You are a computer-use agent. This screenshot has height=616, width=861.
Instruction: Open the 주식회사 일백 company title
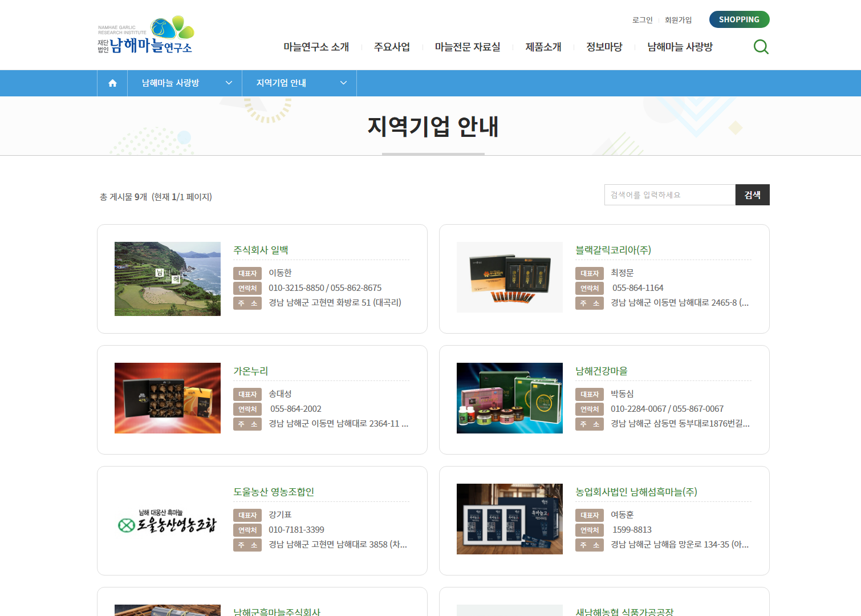click(261, 250)
